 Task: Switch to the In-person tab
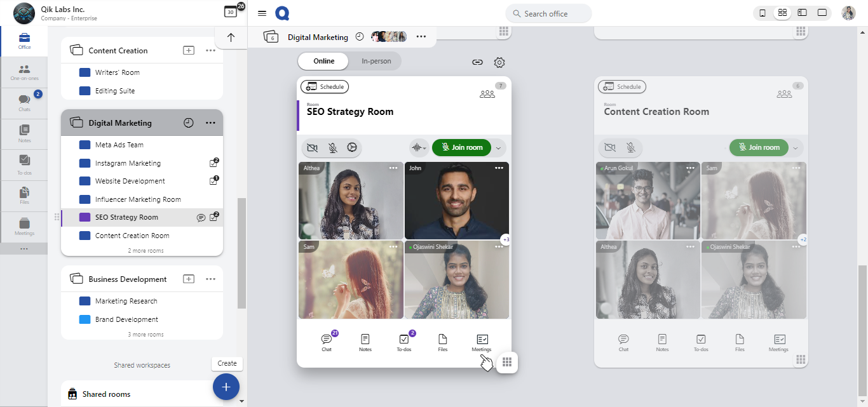(x=376, y=61)
